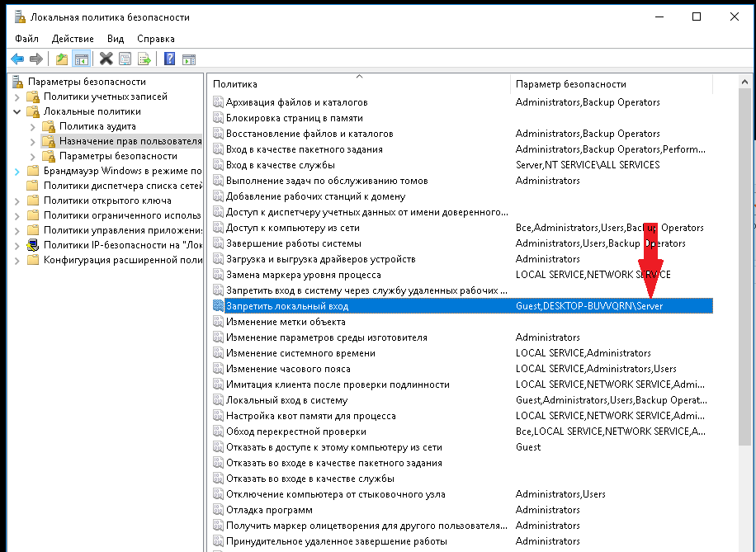Expand the Политика аудита node arrow

(x=32, y=126)
